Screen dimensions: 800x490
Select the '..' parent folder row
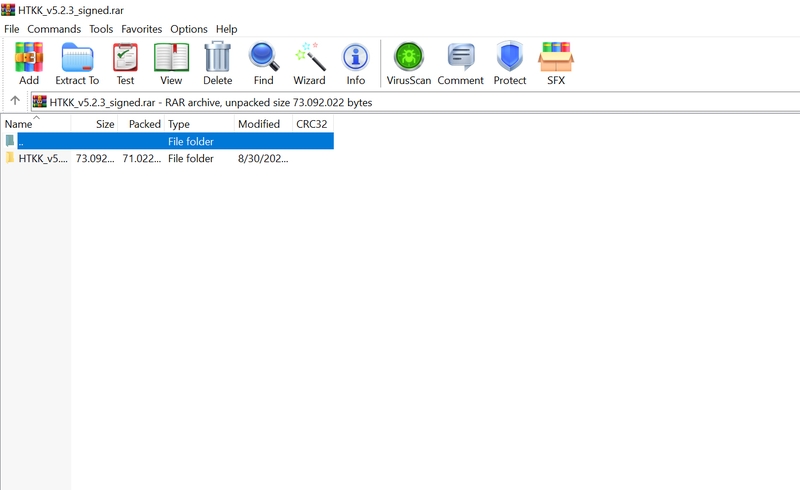tap(176, 141)
